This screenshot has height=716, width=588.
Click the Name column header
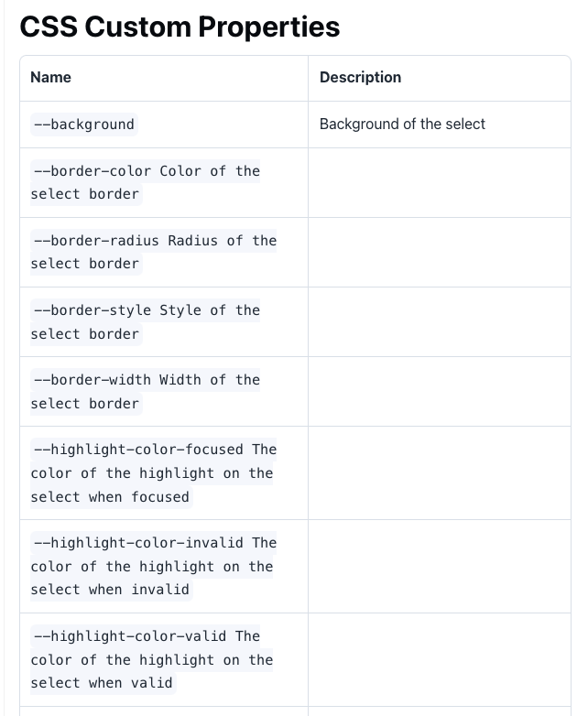click(x=50, y=77)
